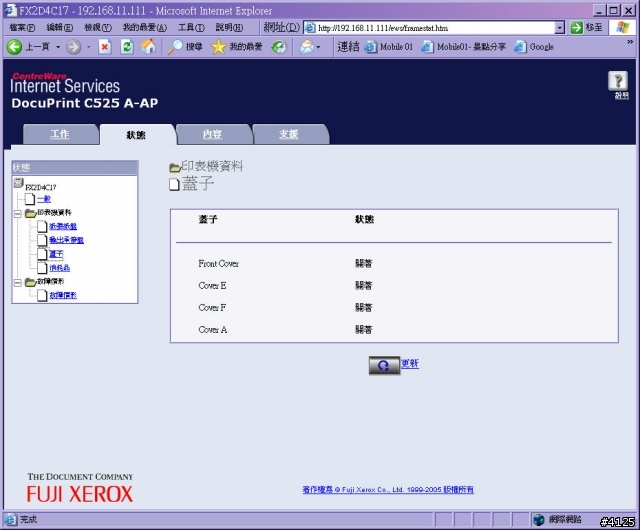
Task: Open the Fuji Xerox copyright link
Action: [388, 490]
